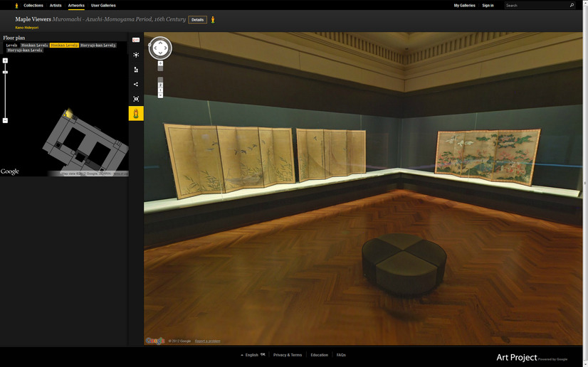
Task: Open the FAQs footer link
Action: coord(341,355)
